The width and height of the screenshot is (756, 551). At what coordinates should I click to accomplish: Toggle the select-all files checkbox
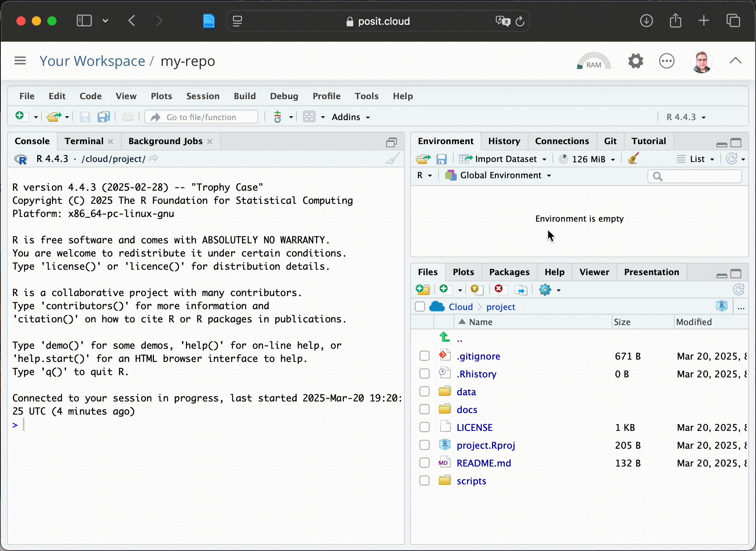(420, 306)
